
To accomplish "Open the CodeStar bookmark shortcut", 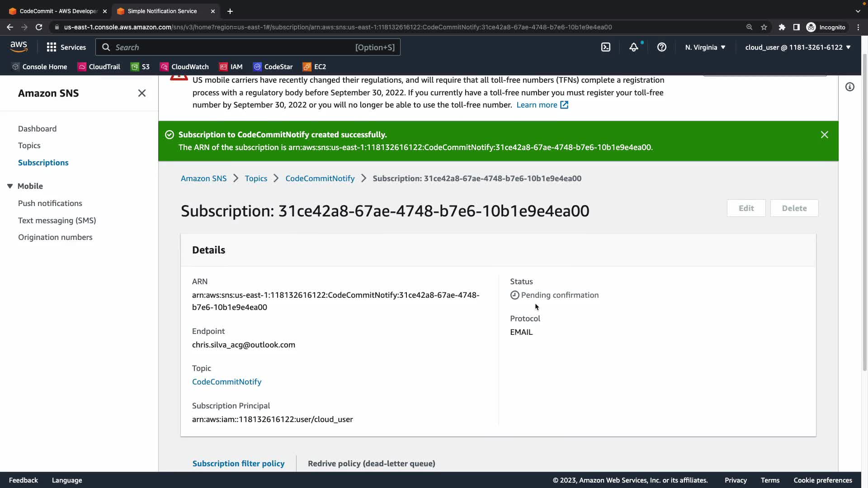I will [273, 66].
